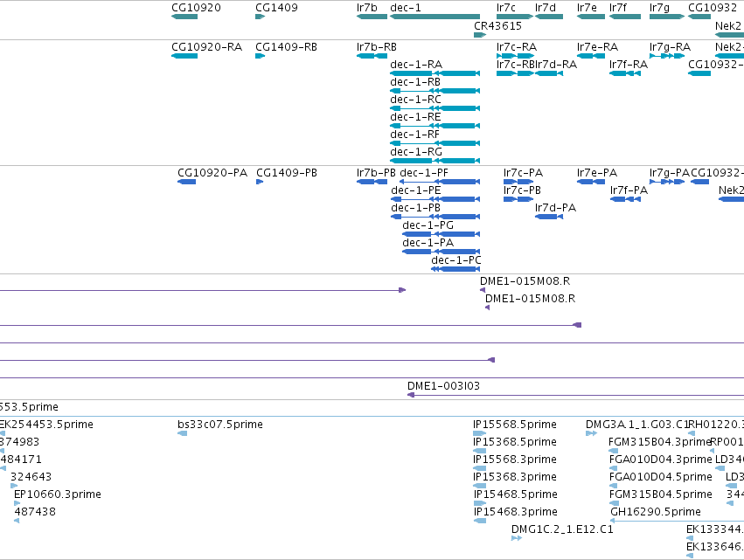
Task: Select the Ir7d gene label
Action: coord(546,8)
